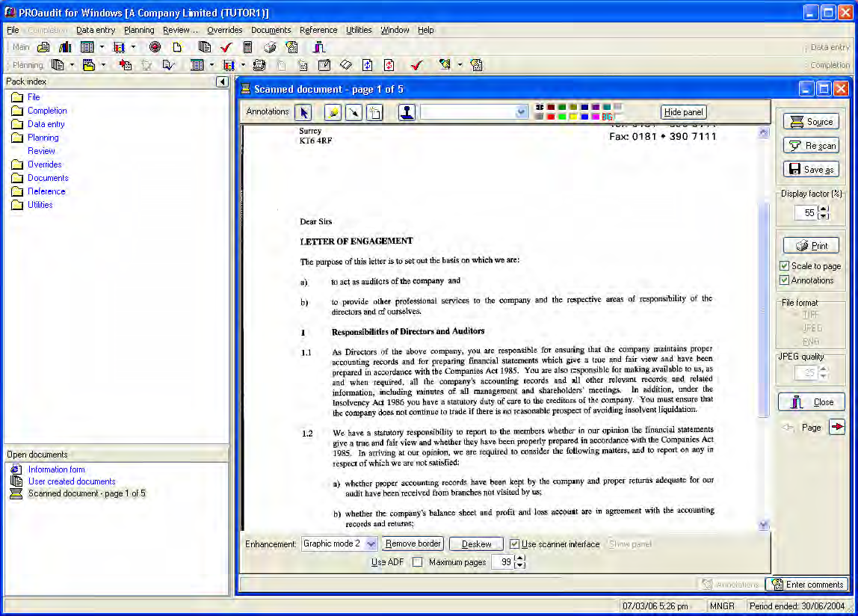Increase the Maximum pages value

pyautogui.click(x=520, y=558)
